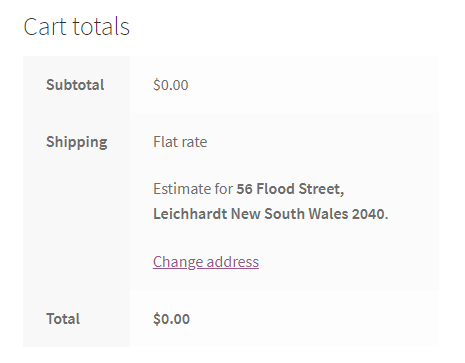Click the Total row label
Viewport: 465px width, 363px height.
pos(63,319)
